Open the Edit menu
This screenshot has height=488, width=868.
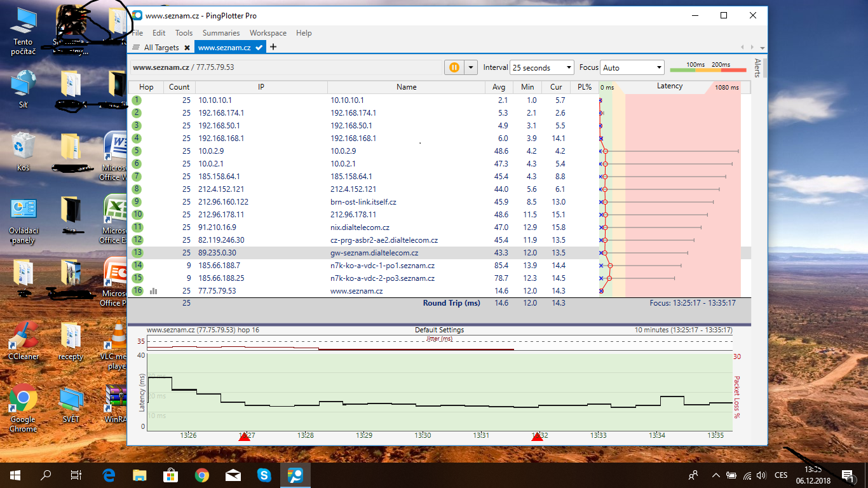tap(159, 33)
